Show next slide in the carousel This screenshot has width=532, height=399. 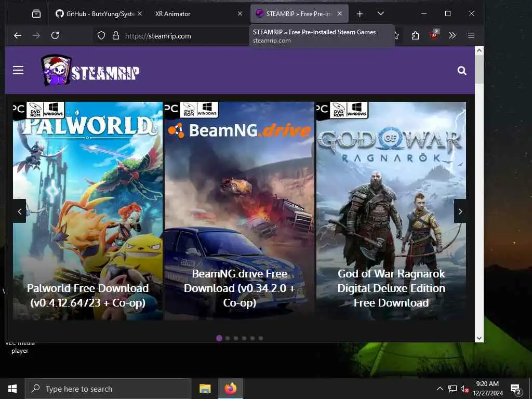(460, 211)
